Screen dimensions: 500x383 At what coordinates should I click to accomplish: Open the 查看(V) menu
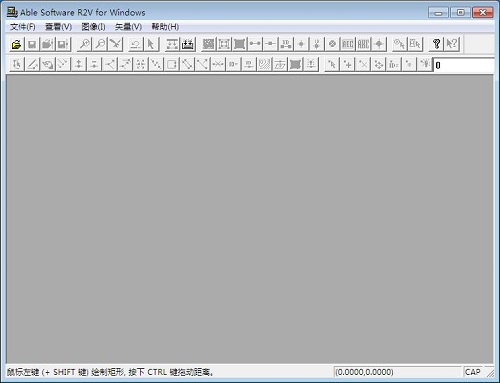[x=59, y=27]
